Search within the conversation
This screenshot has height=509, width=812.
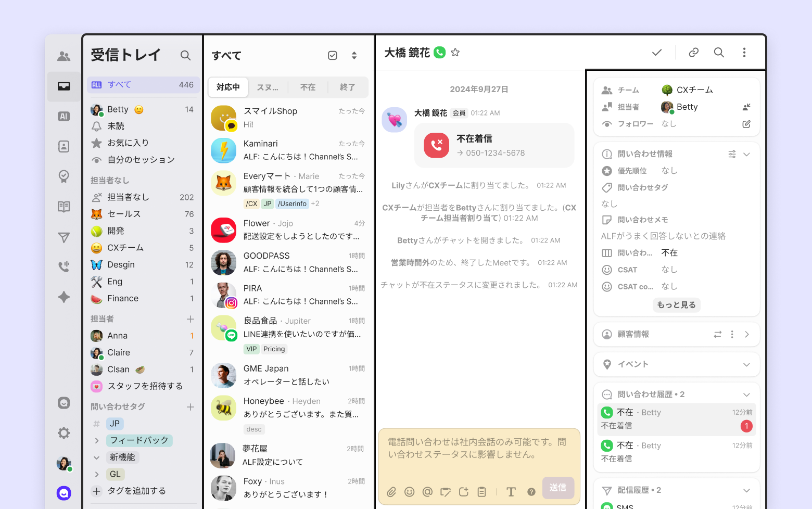[x=719, y=53]
